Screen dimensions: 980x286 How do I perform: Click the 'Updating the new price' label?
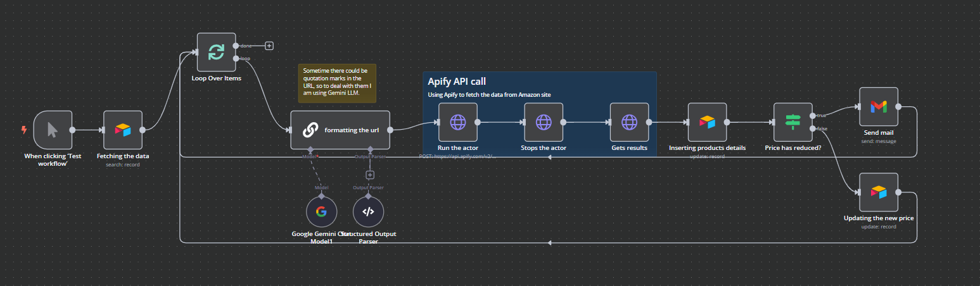879,218
